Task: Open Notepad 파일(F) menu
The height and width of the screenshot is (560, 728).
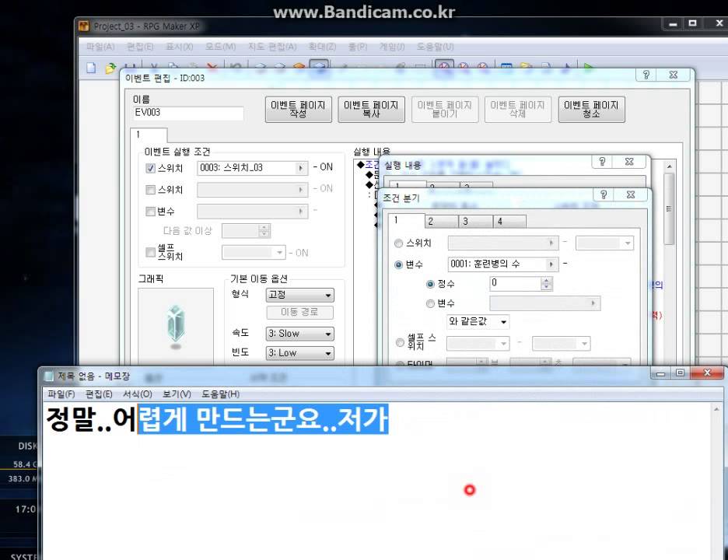Action: [x=61, y=394]
